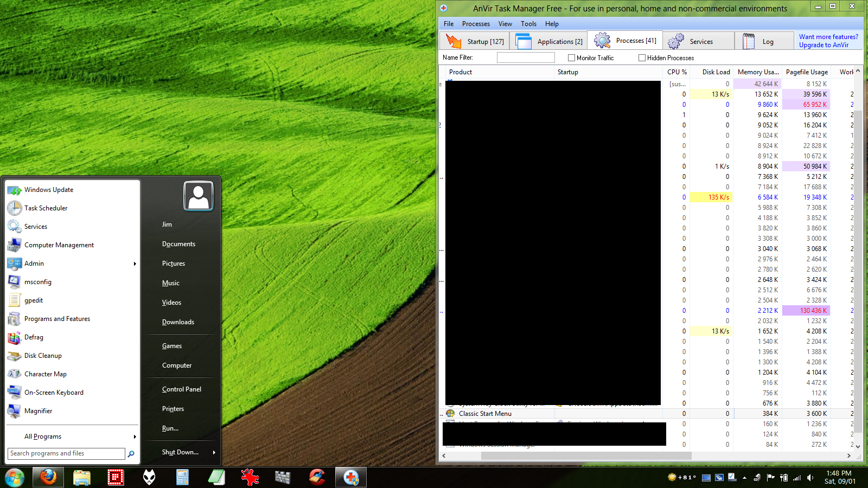Open the green Notepad taskbar icon

216,477
